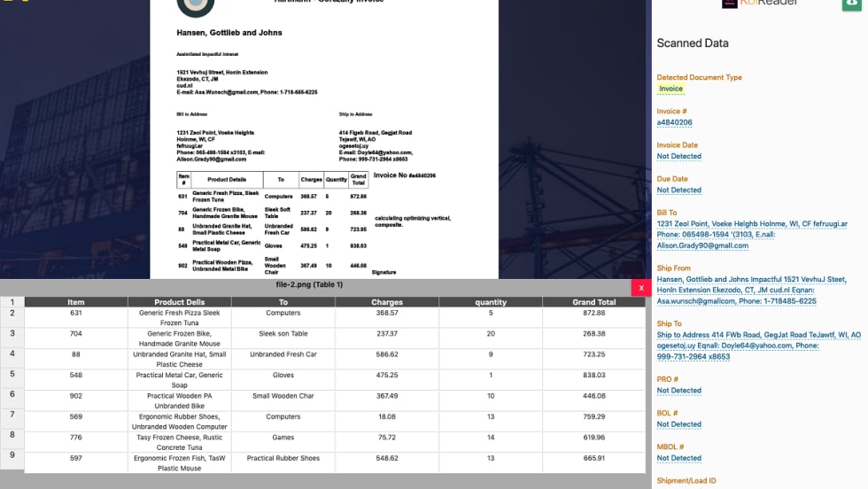Click the Bill To address value

752,235
